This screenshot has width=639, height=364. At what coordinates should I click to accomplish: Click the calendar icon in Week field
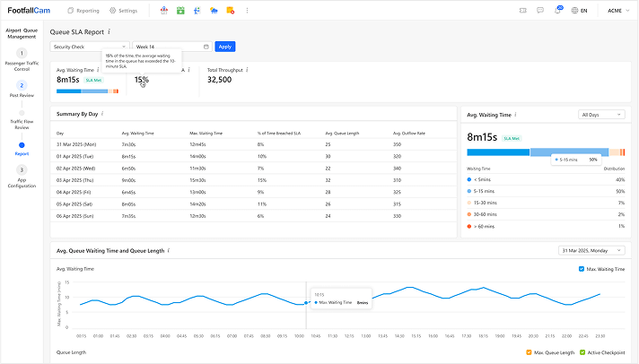click(206, 47)
